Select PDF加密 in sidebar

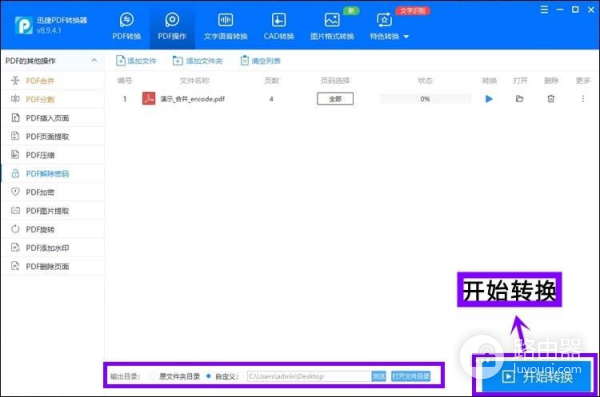click(x=53, y=192)
